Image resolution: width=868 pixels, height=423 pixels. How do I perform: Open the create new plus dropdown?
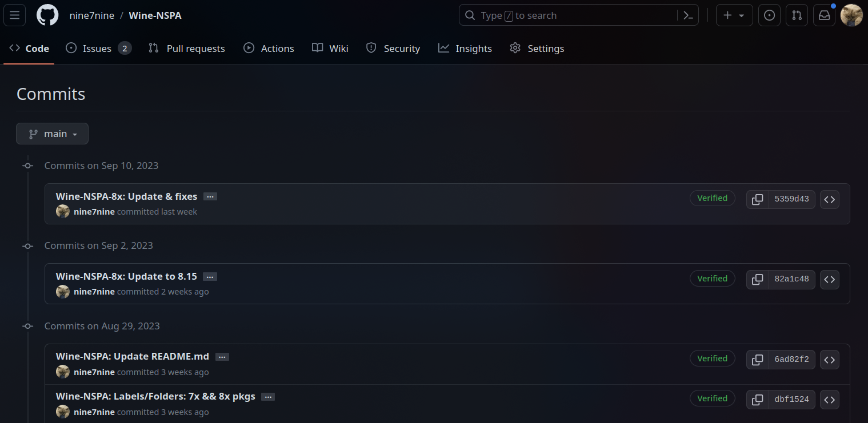coord(734,15)
